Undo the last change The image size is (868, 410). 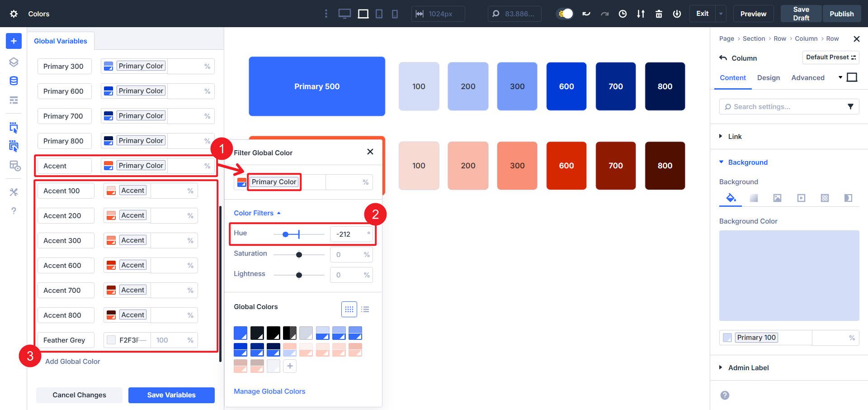tap(586, 14)
